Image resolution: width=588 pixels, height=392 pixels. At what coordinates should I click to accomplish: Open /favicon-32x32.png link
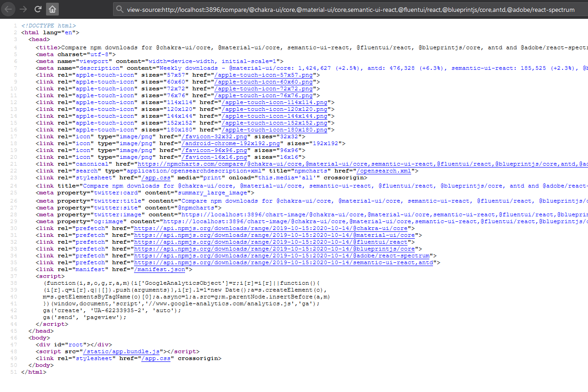pyautogui.click(x=214, y=136)
